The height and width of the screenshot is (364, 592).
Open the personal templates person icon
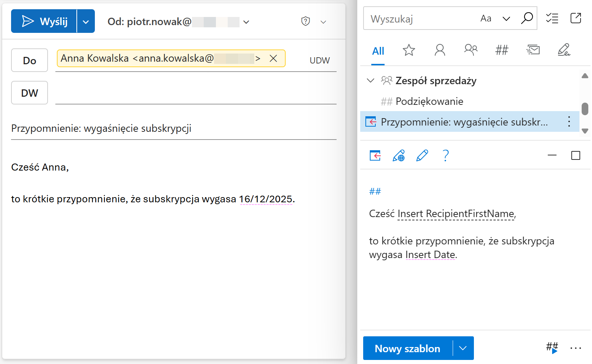pyautogui.click(x=440, y=51)
